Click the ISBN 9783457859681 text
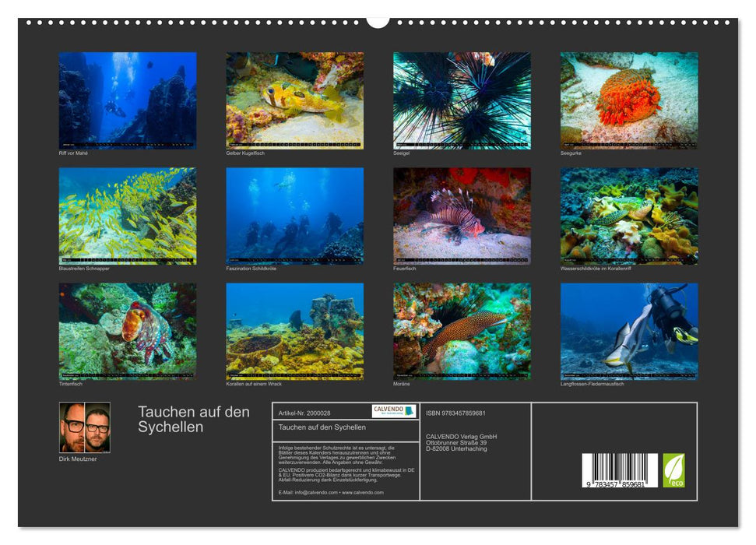This screenshot has height=545, width=756. coord(455,413)
